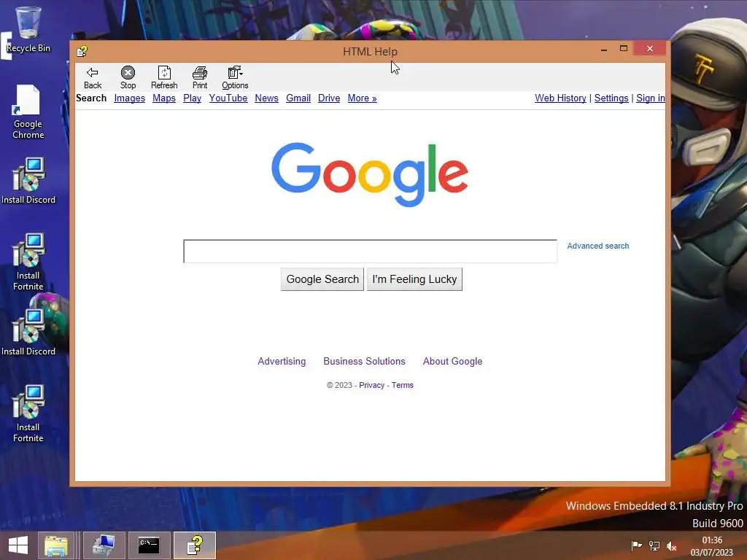Stop page loading in HTML Help

click(x=128, y=77)
